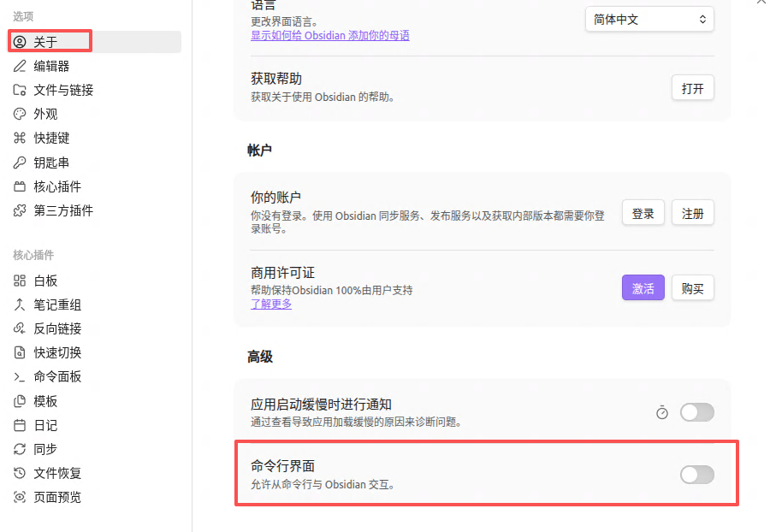Click the key icon beside 钥匙串
Image resolution: width=770 pixels, height=532 pixels.
coord(20,163)
